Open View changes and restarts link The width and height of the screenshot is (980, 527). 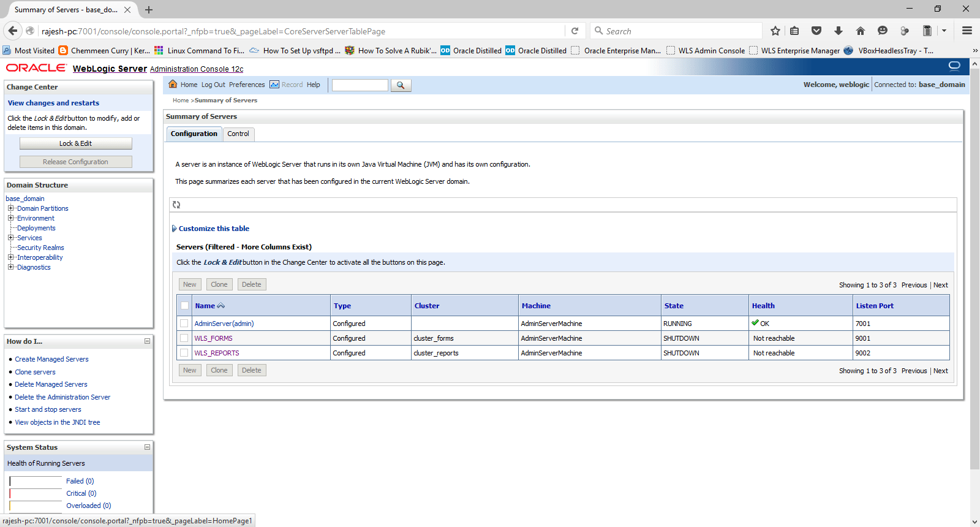(x=53, y=103)
